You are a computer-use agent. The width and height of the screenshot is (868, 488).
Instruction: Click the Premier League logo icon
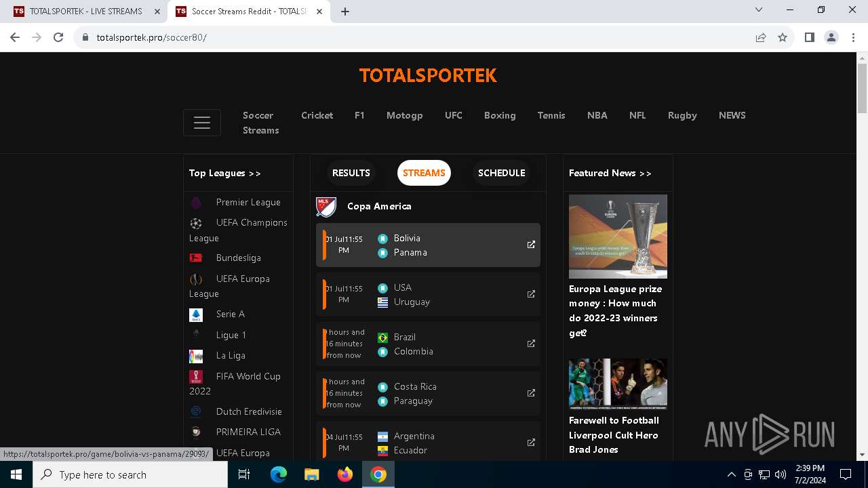(196, 203)
